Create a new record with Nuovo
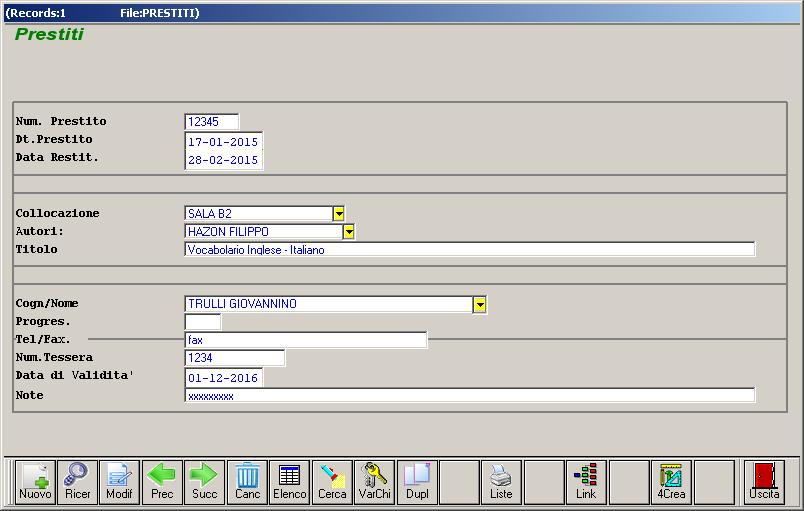 pos(35,482)
